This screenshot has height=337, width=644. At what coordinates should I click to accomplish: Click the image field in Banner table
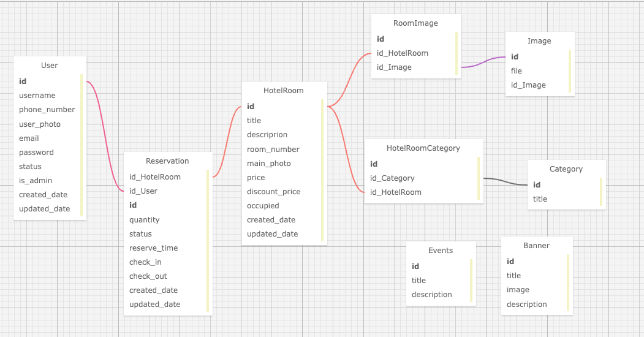tap(518, 290)
